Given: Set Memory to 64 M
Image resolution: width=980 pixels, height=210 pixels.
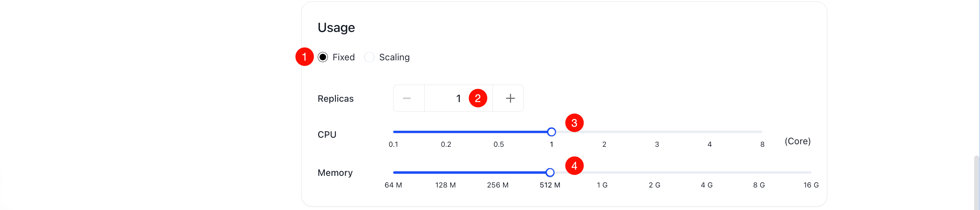Looking at the screenshot, I should click(394, 173).
